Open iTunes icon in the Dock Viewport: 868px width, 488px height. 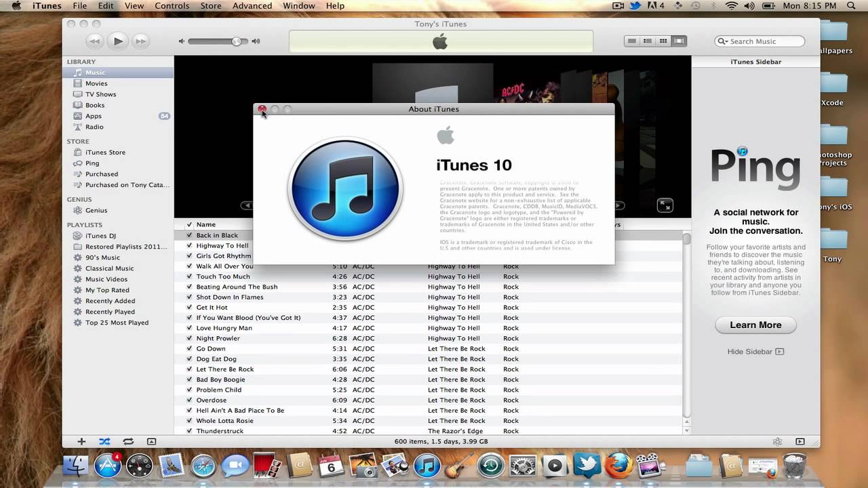tap(427, 466)
